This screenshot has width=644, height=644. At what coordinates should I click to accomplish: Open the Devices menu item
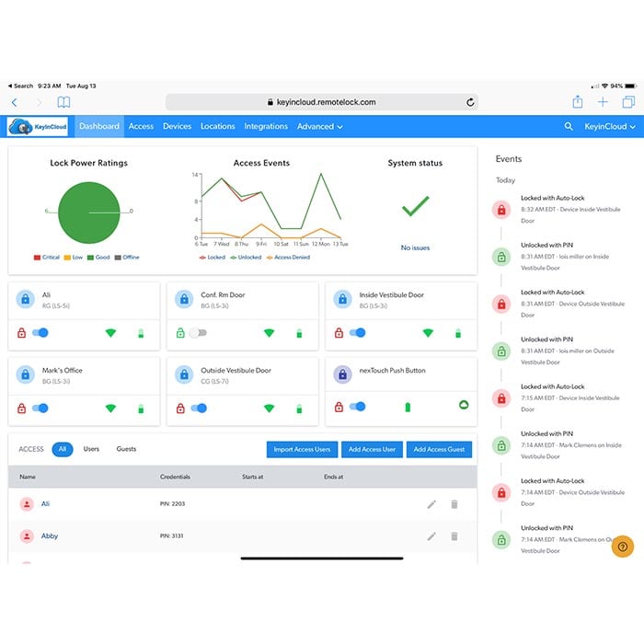177,127
